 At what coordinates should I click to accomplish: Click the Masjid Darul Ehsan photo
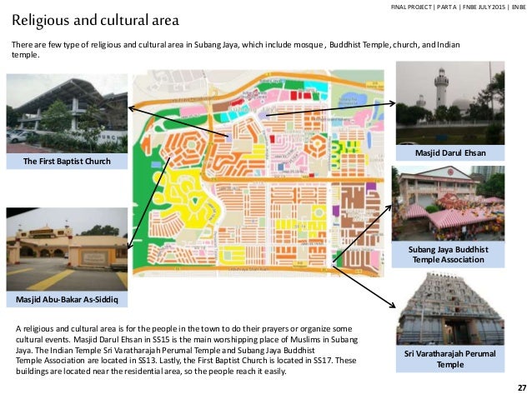coord(450,103)
